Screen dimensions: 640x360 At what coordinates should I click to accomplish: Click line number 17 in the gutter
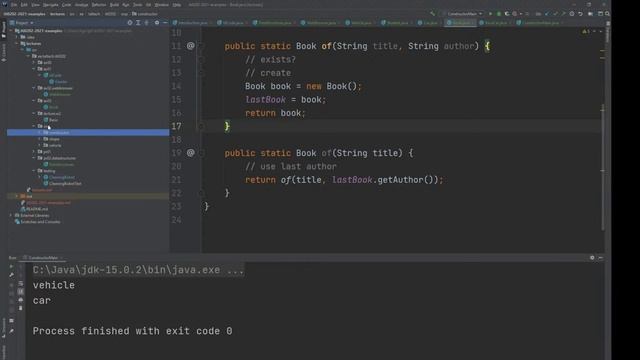tap(176, 126)
